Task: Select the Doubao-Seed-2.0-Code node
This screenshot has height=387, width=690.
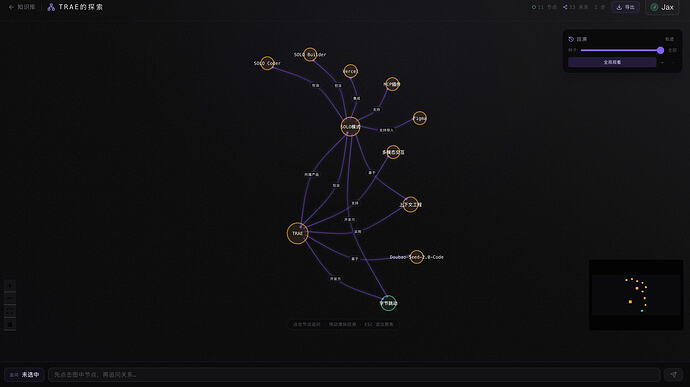Action: click(x=416, y=257)
